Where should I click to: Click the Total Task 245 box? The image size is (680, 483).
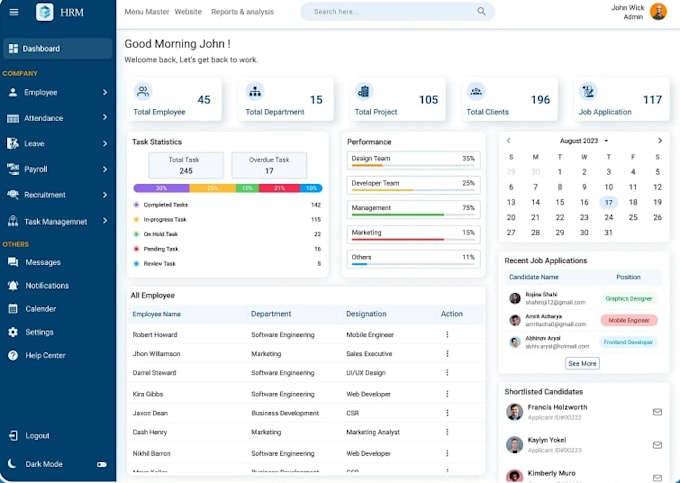click(186, 165)
